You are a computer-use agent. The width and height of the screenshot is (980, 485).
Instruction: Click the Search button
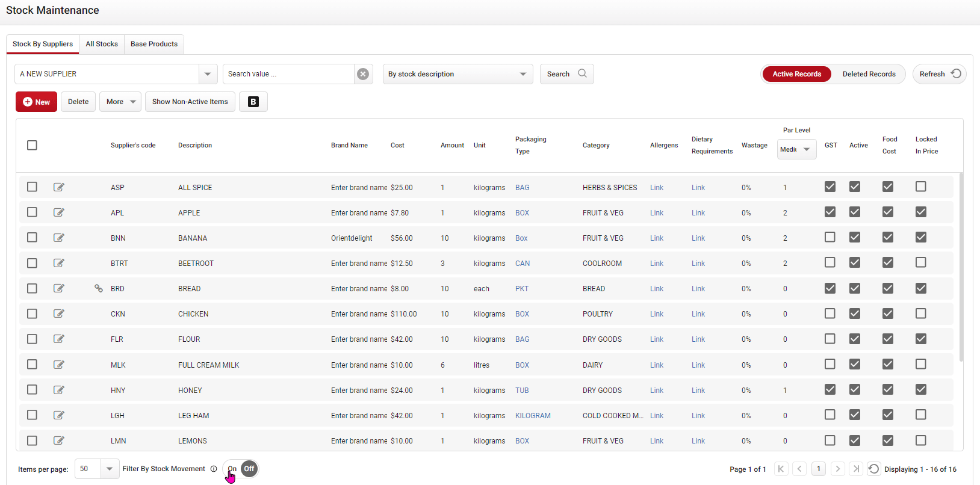(x=566, y=74)
